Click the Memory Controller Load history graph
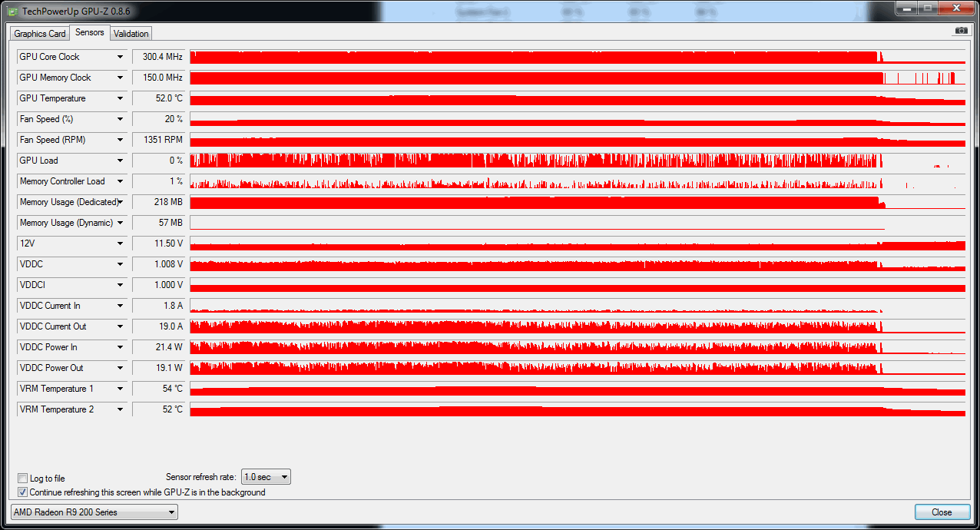Image resolution: width=980 pixels, height=530 pixels. pyautogui.click(x=578, y=181)
